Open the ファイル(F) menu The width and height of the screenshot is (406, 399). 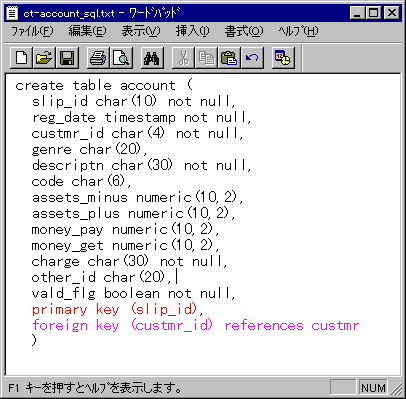pos(32,31)
